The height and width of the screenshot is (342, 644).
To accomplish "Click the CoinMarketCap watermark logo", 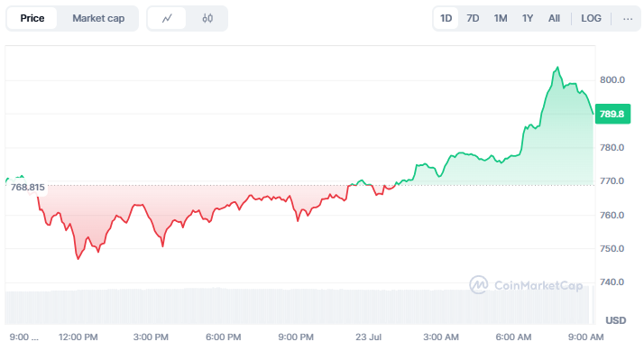I will (x=526, y=285).
